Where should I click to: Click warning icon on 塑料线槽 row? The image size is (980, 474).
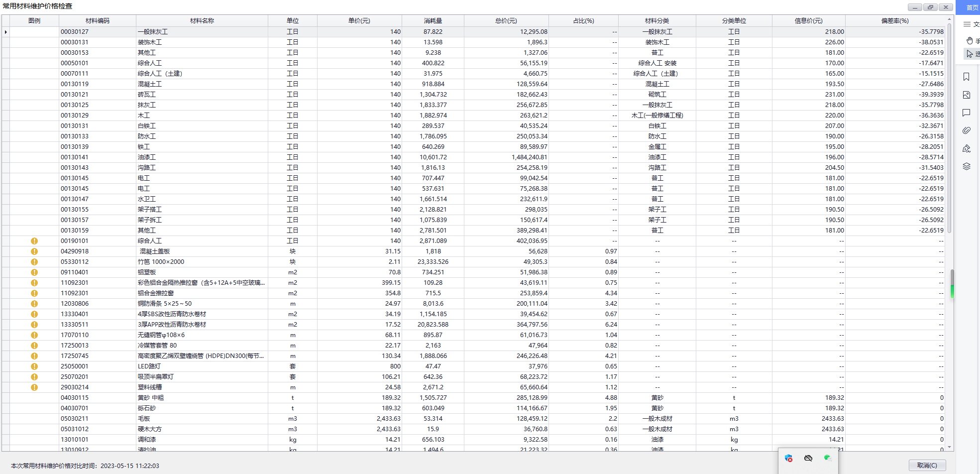click(34, 387)
